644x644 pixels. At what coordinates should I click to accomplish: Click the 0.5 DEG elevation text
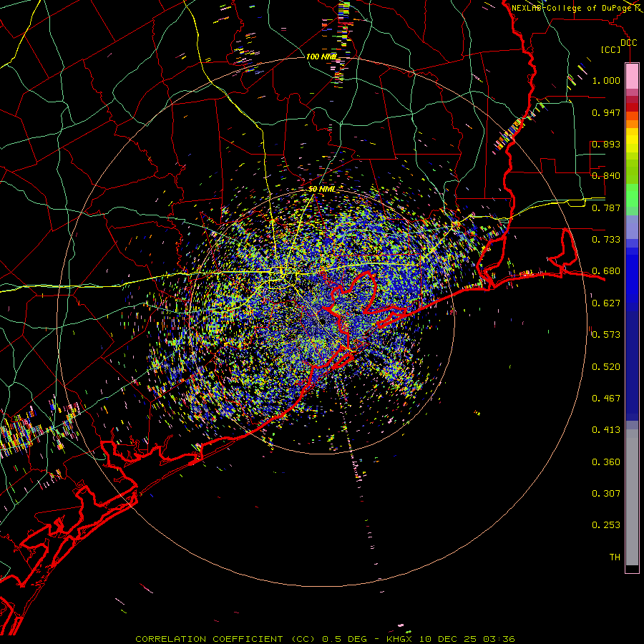(344, 639)
